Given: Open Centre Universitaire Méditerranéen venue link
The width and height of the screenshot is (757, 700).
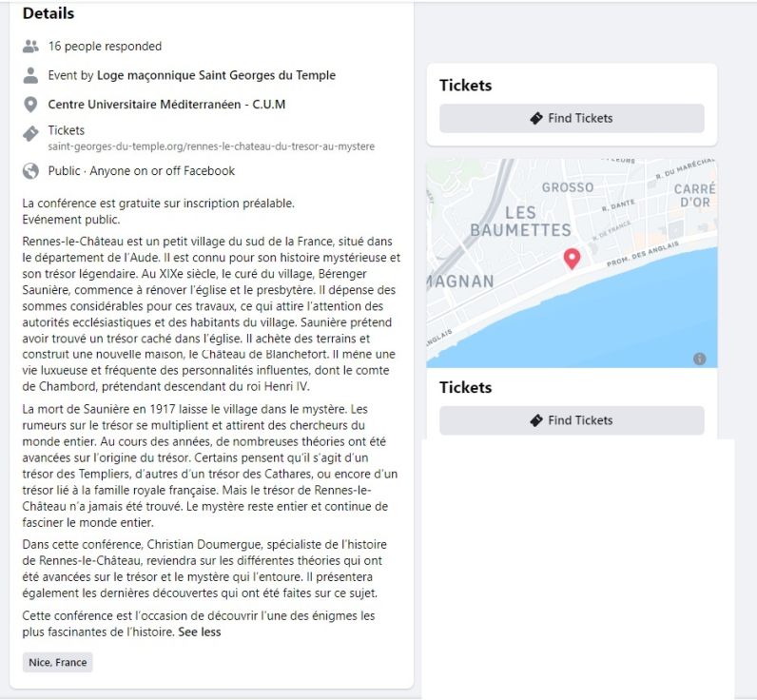Looking at the screenshot, I should [x=166, y=105].
